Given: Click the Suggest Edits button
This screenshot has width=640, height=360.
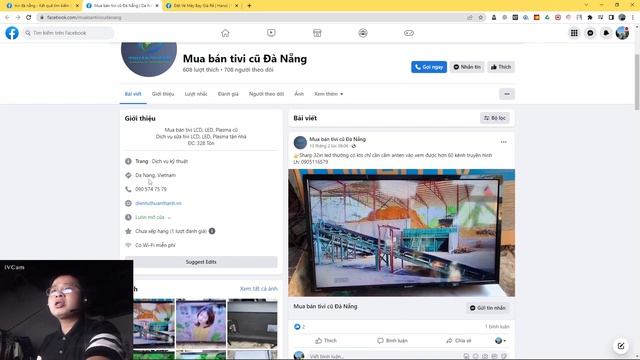Looking at the screenshot, I should click(x=201, y=262).
